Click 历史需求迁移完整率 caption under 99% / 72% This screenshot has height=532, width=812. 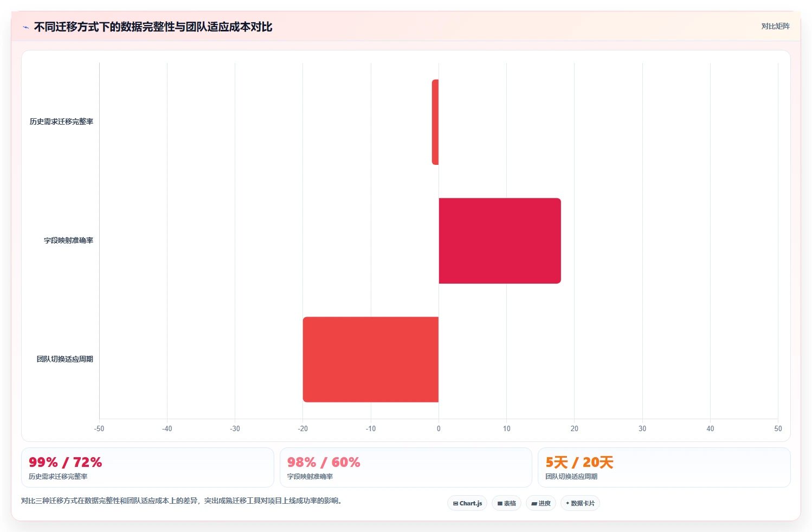[x=58, y=476]
